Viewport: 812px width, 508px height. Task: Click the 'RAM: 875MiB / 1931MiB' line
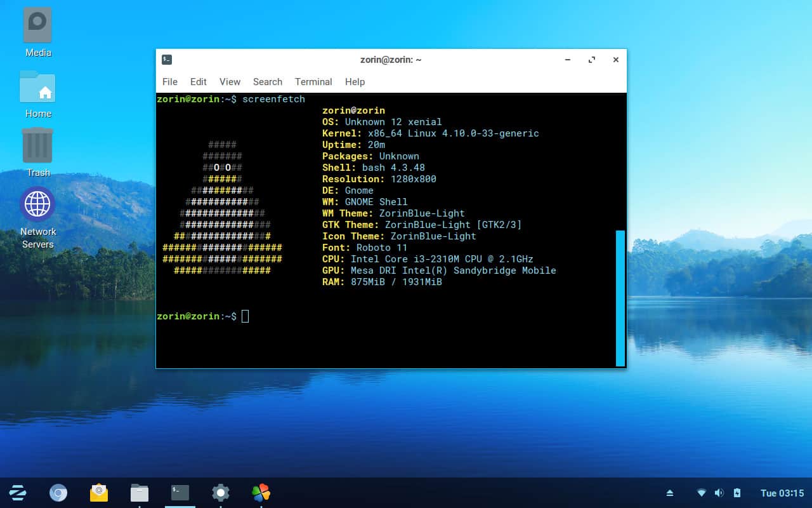pyautogui.click(x=382, y=282)
